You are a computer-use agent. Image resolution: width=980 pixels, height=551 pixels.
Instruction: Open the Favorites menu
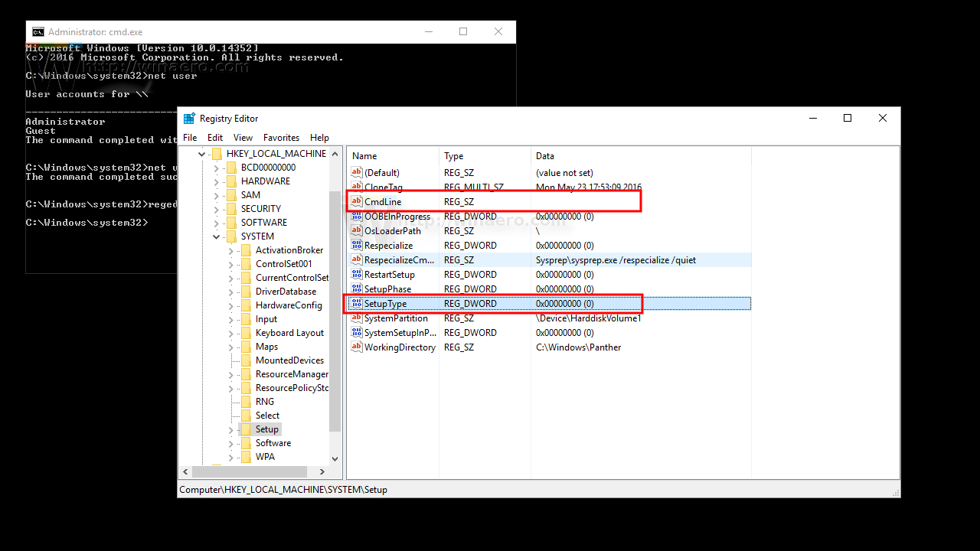coord(281,138)
